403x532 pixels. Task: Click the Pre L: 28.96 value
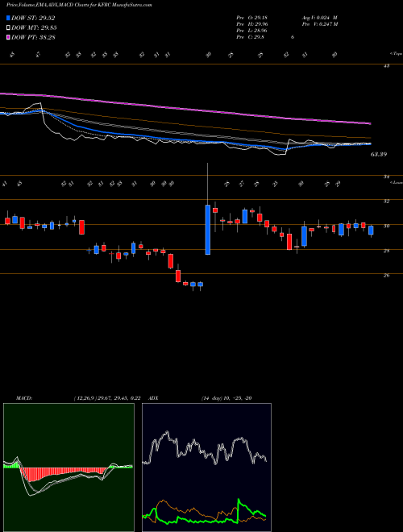click(253, 31)
